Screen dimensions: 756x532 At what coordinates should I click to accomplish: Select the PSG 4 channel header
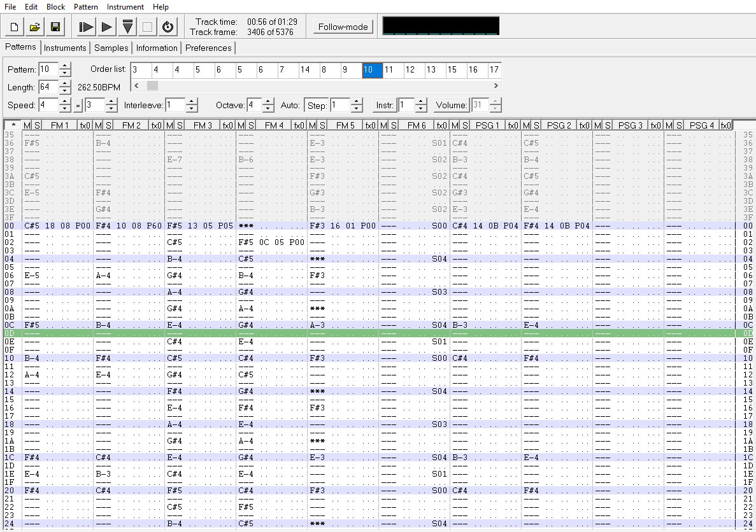click(702, 125)
